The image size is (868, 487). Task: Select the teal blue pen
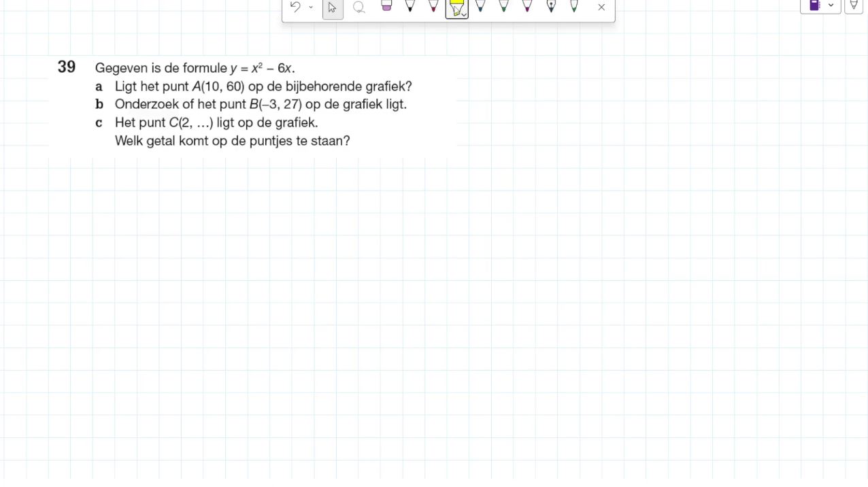pos(480,6)
